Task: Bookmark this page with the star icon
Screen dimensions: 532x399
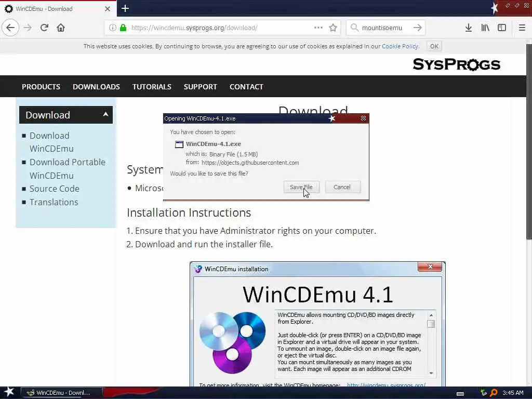Action: (333, 28)
